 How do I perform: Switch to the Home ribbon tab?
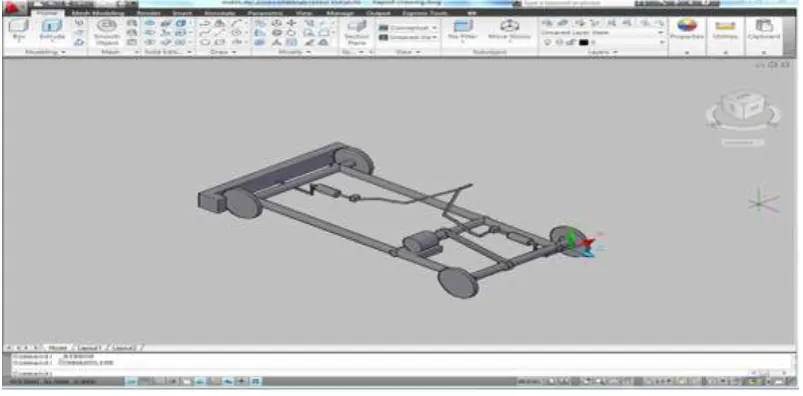pos(46,13)
